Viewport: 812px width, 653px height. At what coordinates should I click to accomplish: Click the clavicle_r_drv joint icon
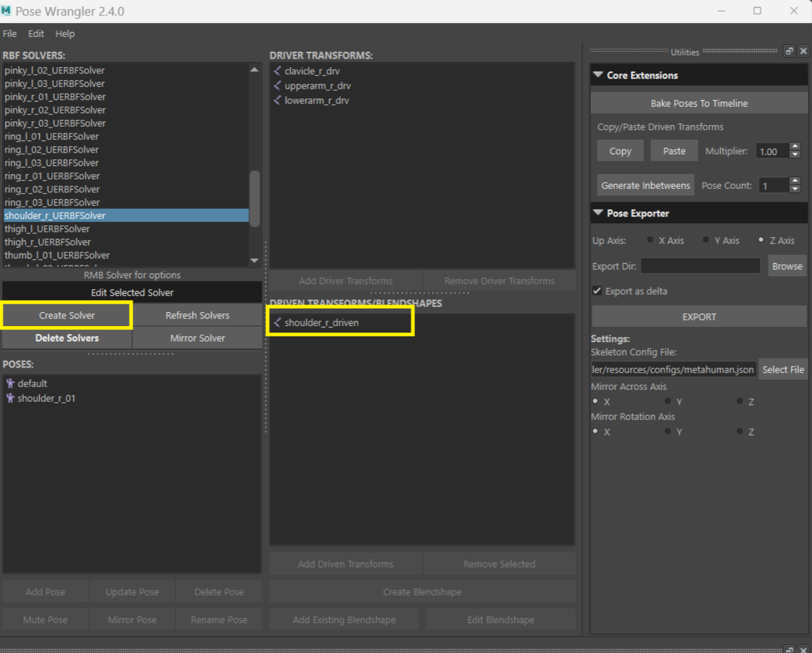pyautogui.click(x=278, y=71)
